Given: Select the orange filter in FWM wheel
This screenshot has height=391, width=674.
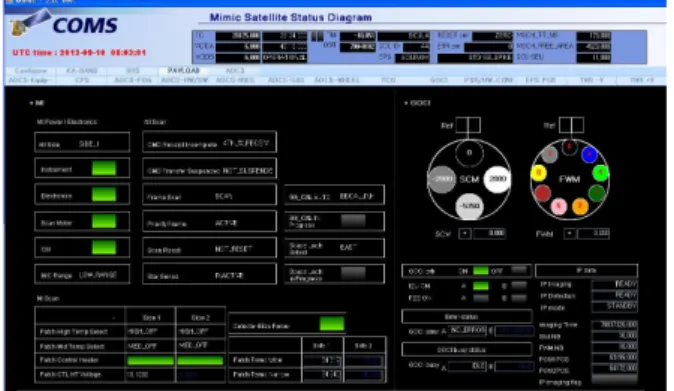Looking at the screenshot, I should click(x=580, y=206).
